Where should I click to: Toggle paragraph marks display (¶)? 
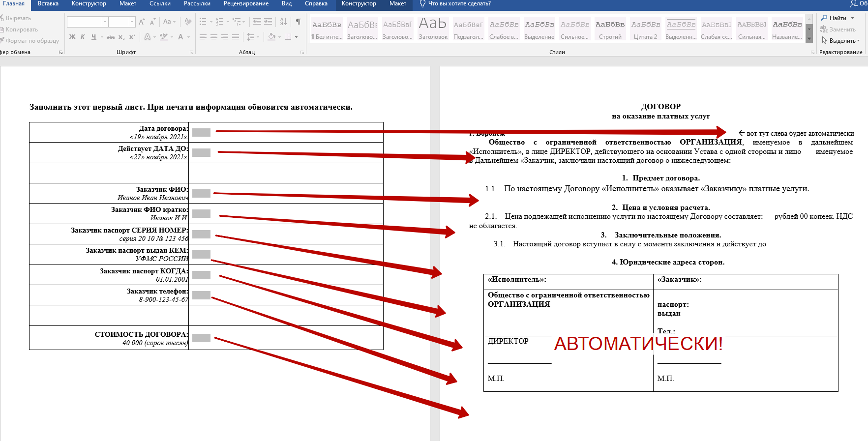pos(298,22)
